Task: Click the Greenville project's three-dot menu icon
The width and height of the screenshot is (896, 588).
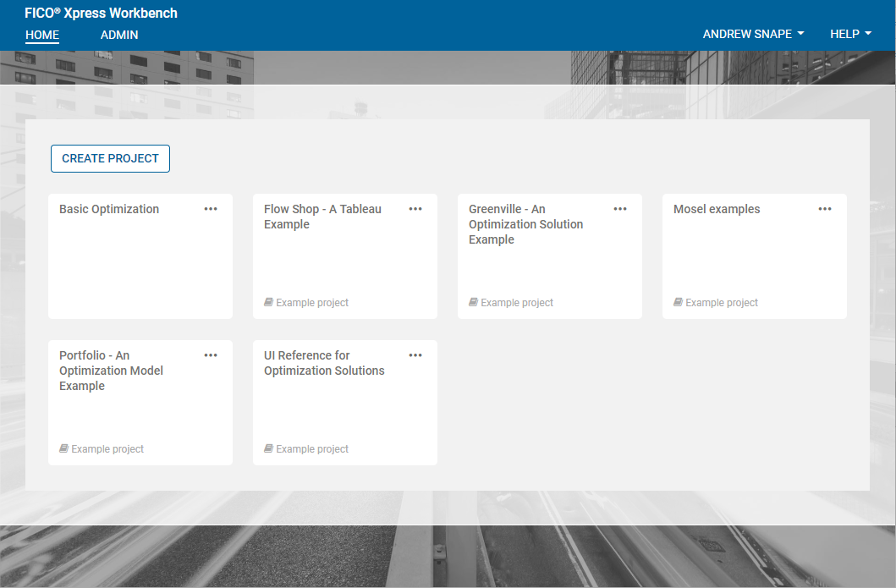Action: point(620,209)
